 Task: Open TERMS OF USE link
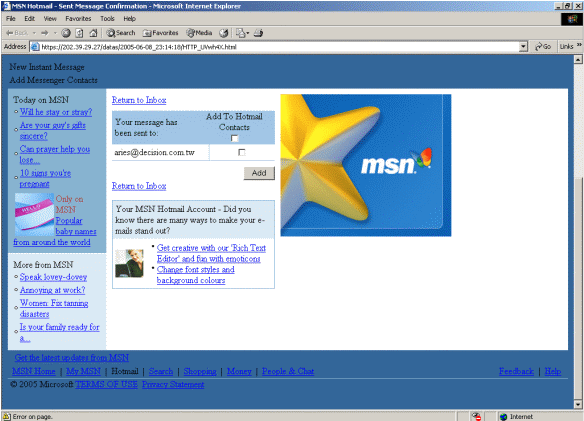coord(107,384)
